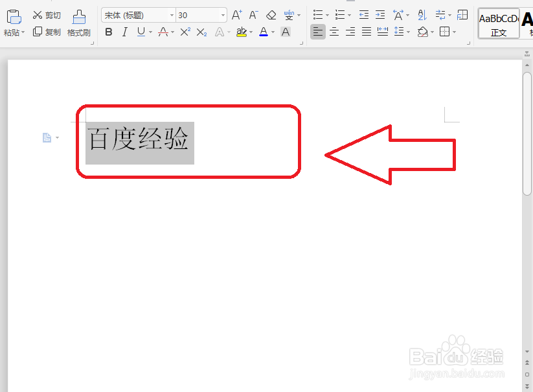Apply numbered list
The height and width of the screenshot is (392, 533).
[339, 15]
